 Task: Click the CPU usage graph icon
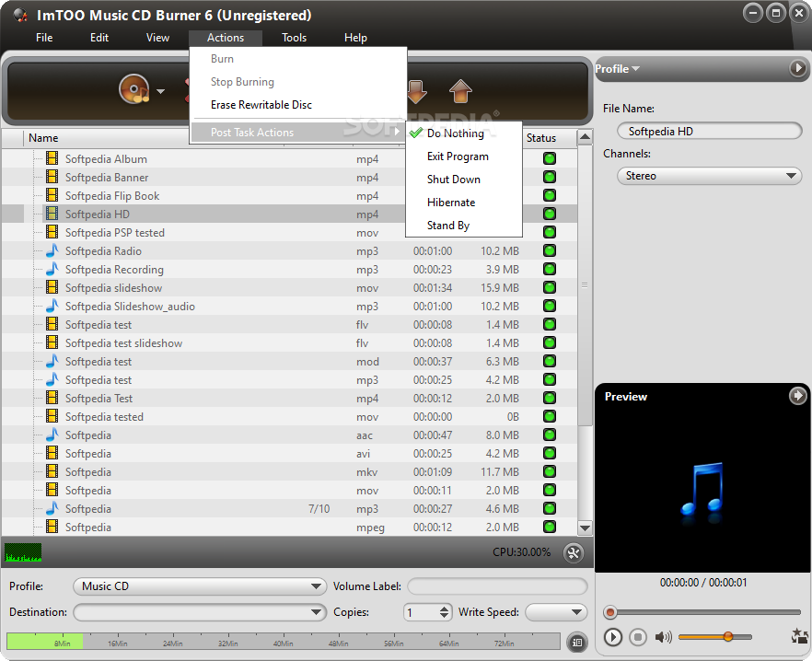click(x=23, y=552)
